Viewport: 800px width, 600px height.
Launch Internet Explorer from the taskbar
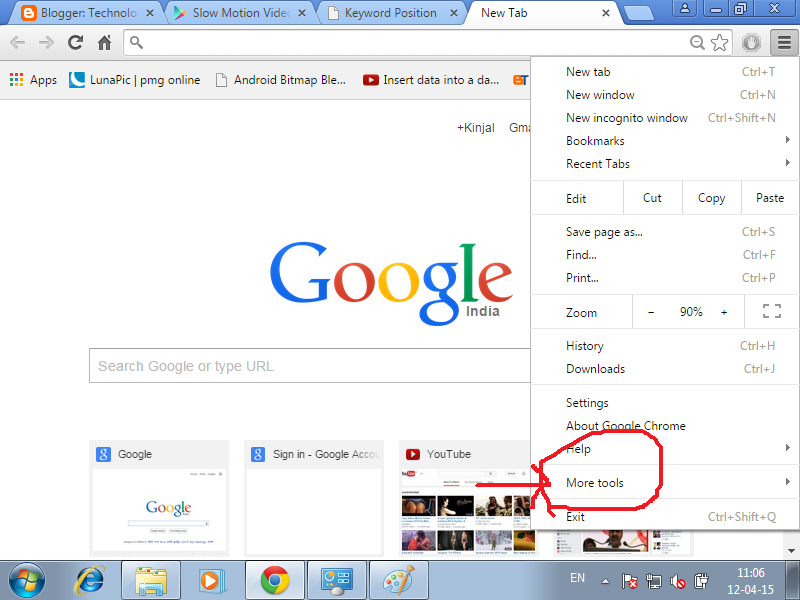pos(90,581)
